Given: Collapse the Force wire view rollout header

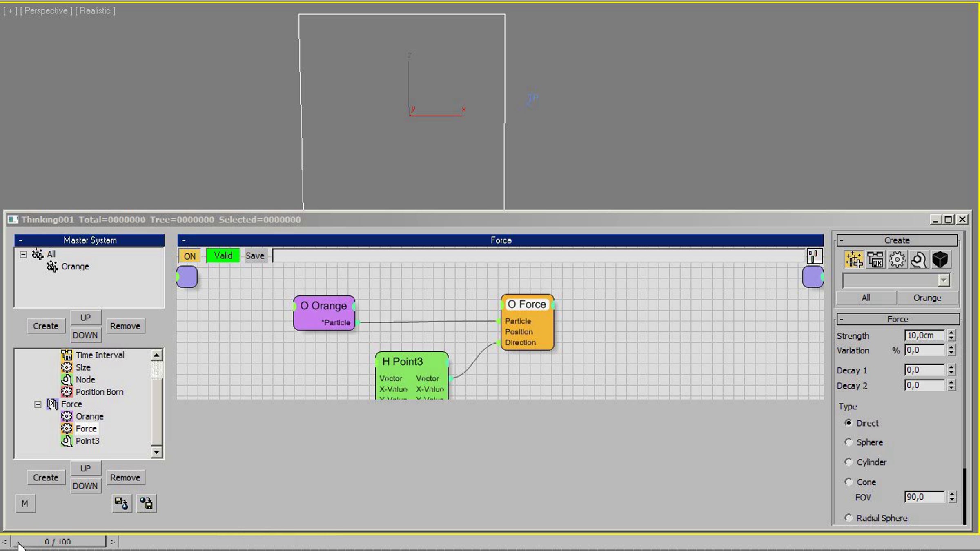Looking at the screenshot, I should click(500, 240).
